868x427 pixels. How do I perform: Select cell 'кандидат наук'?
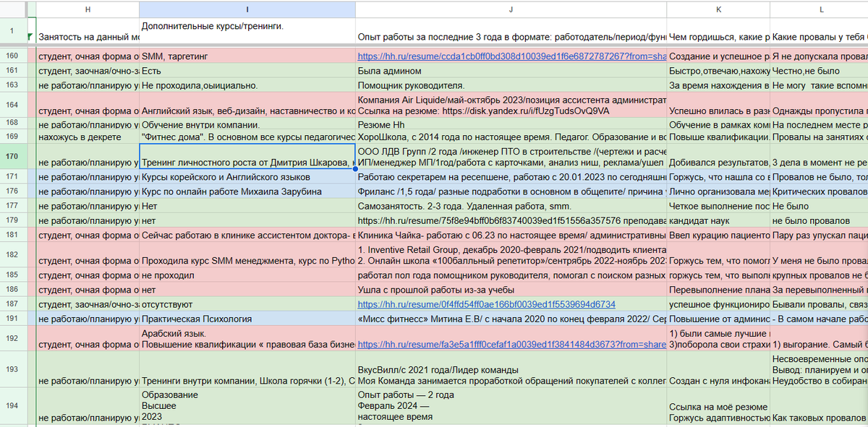(x=718, y=220)
